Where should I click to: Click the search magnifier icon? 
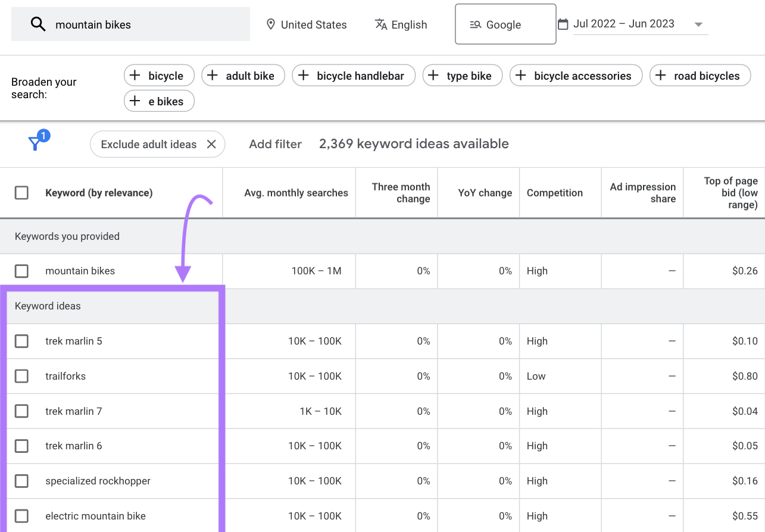(x=38, y=24)
